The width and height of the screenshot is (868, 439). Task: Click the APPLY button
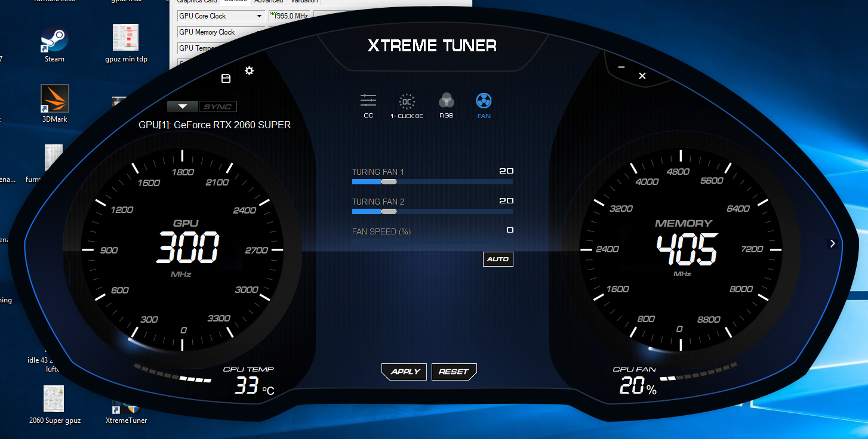(x=405, y=372)
